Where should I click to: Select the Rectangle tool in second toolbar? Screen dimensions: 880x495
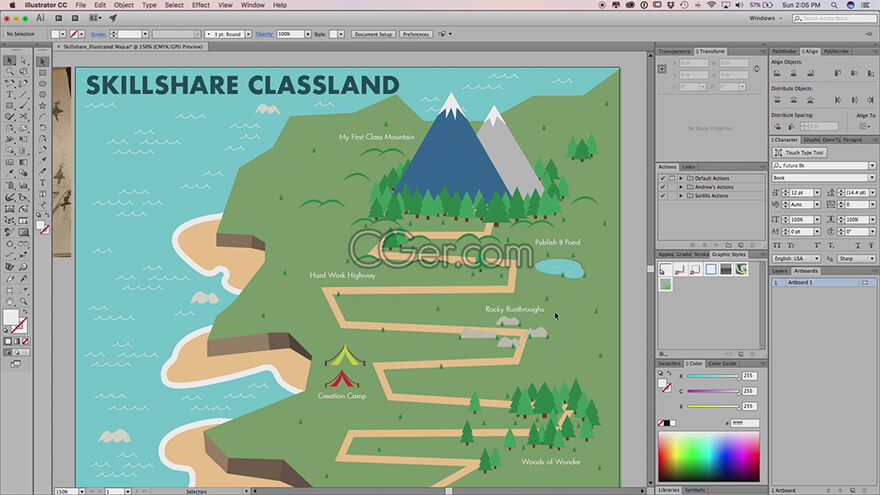coord(43,72)
